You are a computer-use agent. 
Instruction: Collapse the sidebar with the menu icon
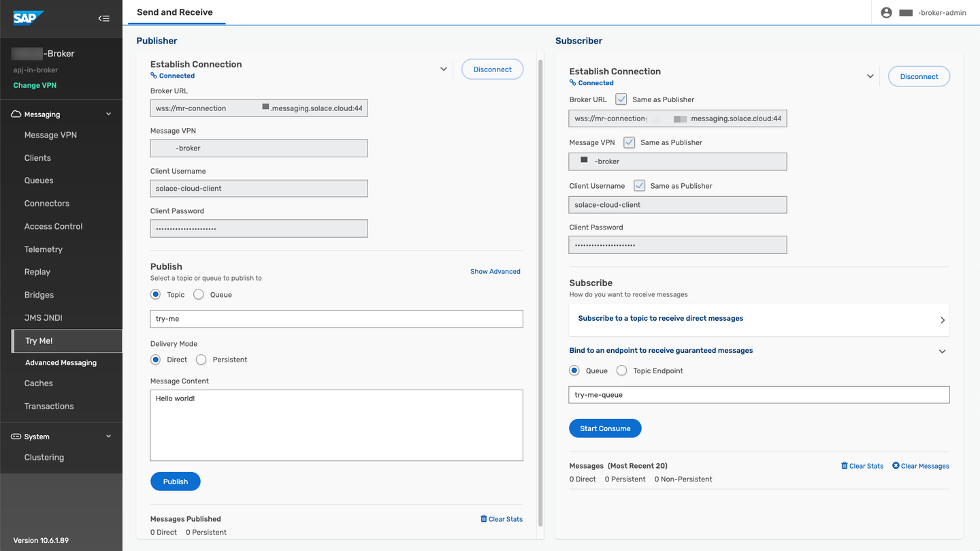[x=103, y=18]
